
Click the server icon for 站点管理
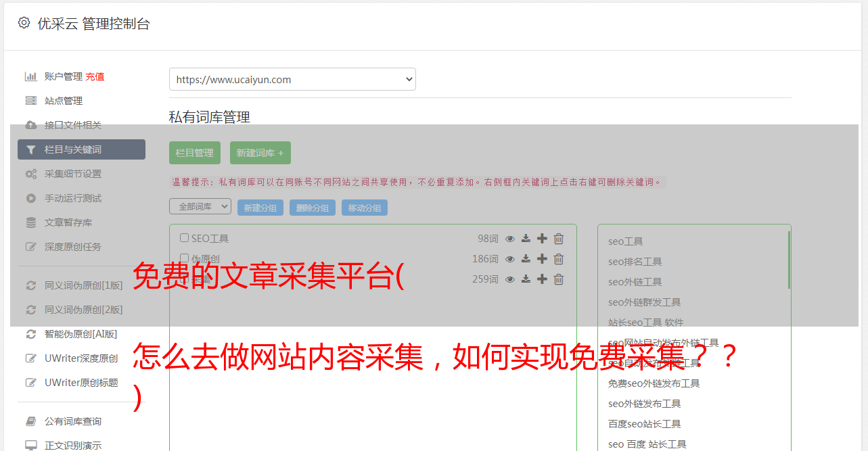[31, 101]
